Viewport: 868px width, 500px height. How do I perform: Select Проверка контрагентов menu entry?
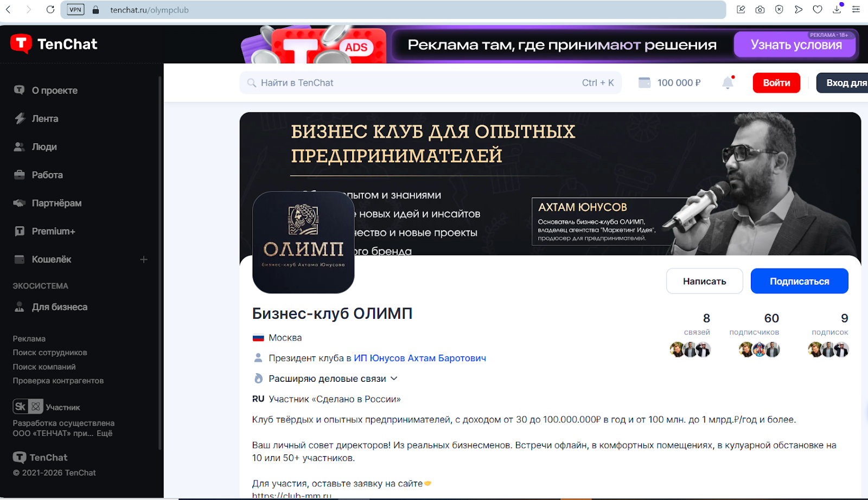coord(58,381)
